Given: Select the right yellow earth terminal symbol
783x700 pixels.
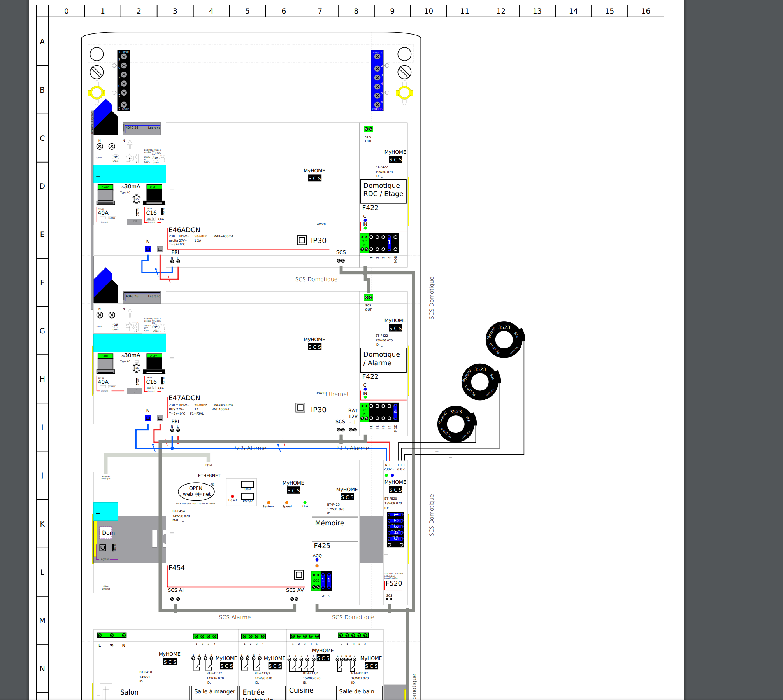Looking at the screenshot, I should coord(404,93).
